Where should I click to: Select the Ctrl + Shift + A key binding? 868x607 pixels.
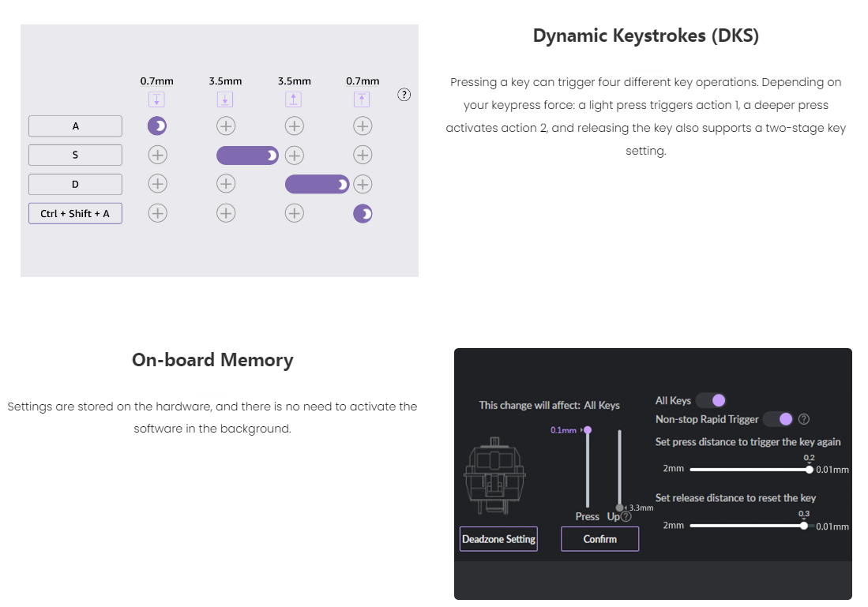tap(75, 214)
